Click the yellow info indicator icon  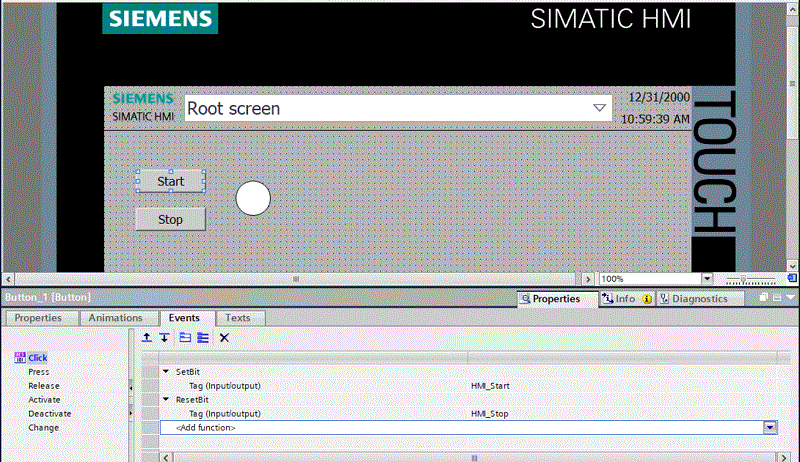tap(647, 298)
